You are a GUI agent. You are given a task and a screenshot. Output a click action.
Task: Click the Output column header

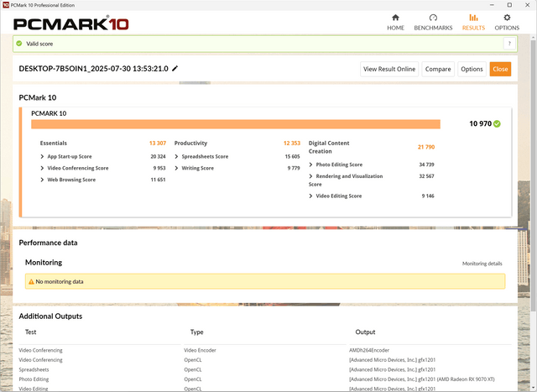tap(365, 332)
